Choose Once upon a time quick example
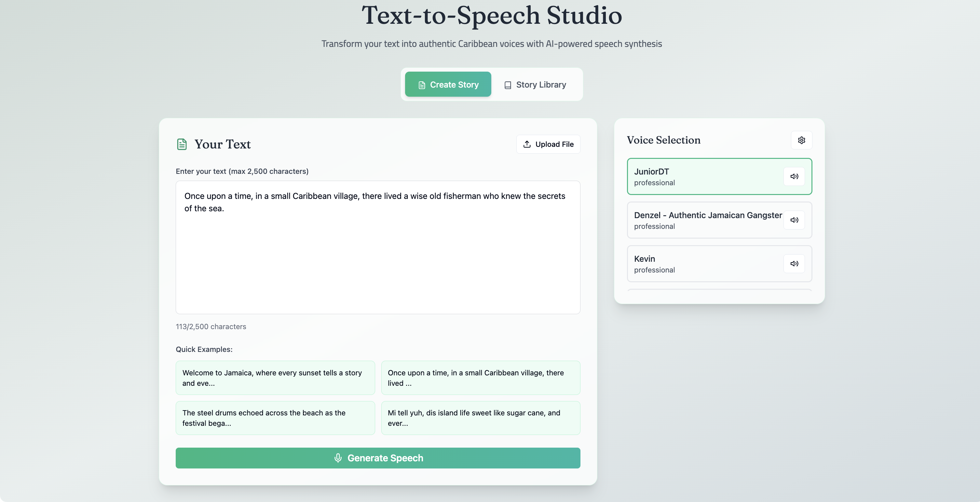 [481, 378]
